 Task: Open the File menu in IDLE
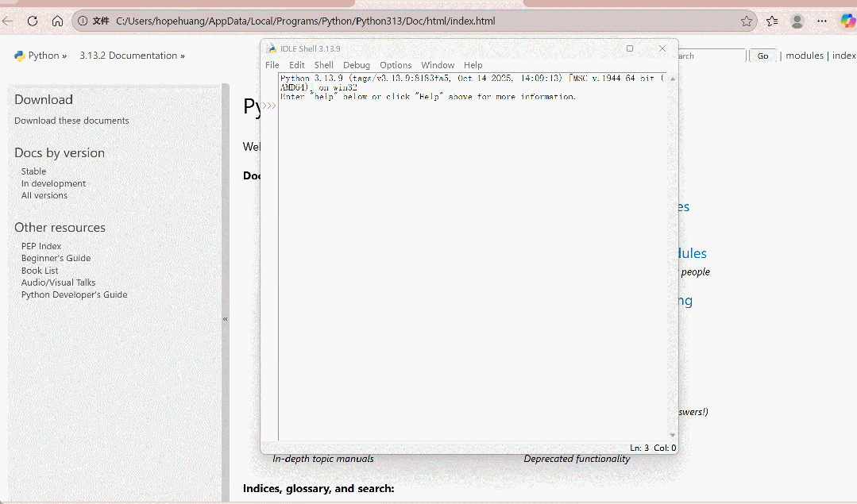coord(272,65)
